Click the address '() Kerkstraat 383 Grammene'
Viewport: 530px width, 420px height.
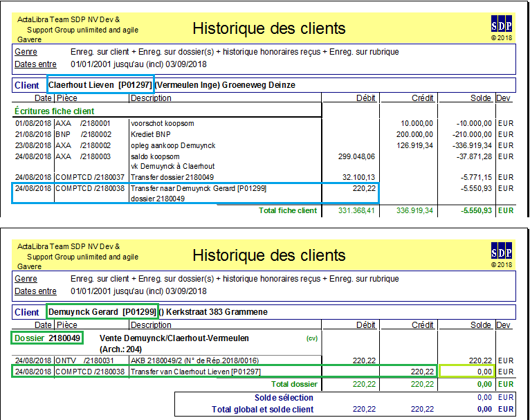point(213,312)
